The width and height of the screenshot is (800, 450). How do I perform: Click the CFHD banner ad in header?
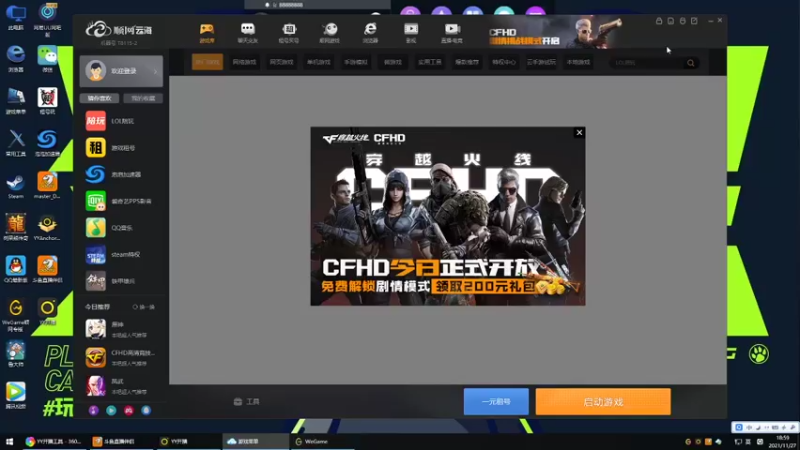point(556,32)
